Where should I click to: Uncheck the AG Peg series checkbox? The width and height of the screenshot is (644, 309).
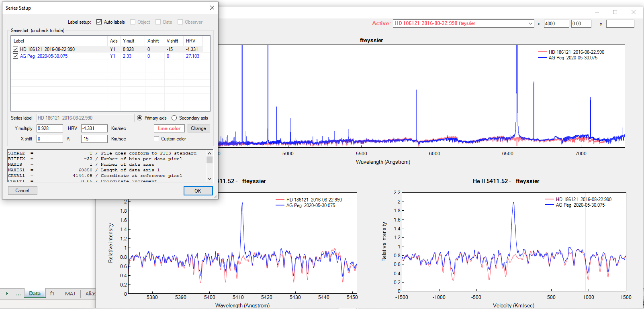click(16, 56)
